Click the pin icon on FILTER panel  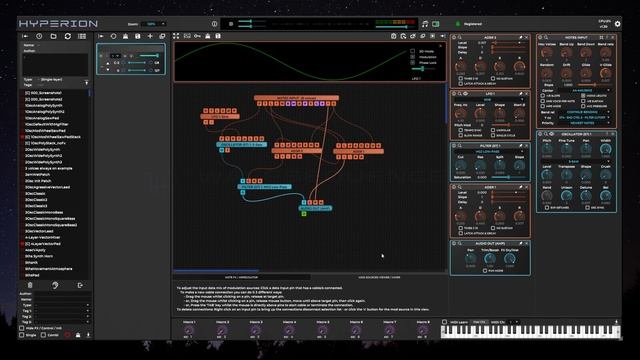click(x=520, y=146)
